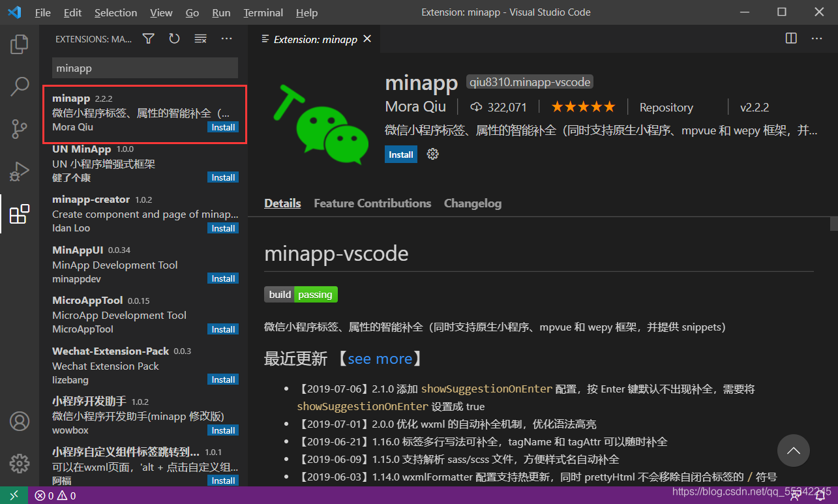Open the Search view in the activity bar
Screen dimensions: 838x504
point(20,86)
